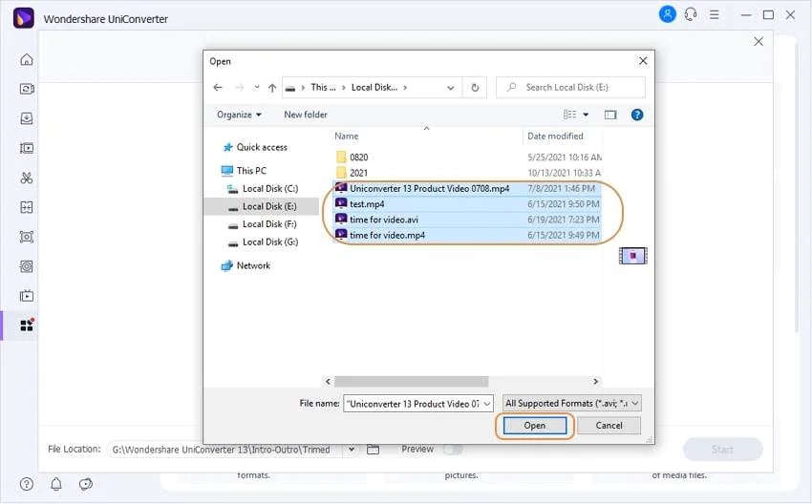Open the view options dropdown arrow
Image resolution: width=812 pixels, height=504 pixels.
tap(586, 115)
